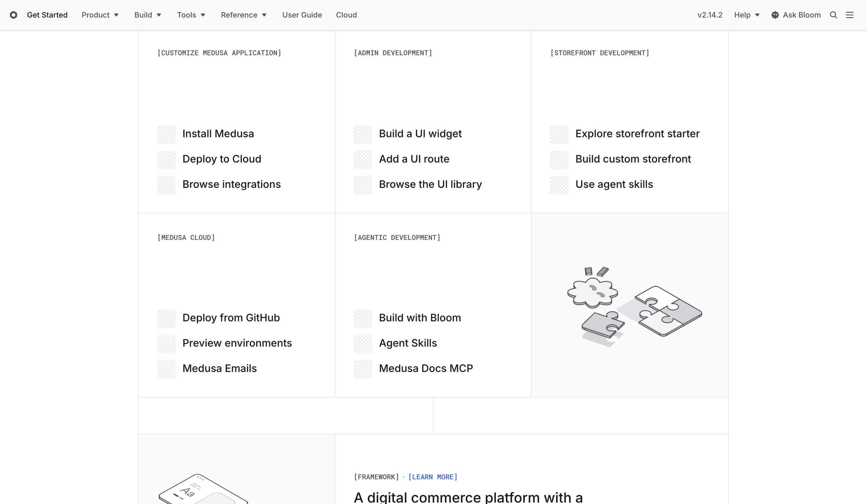Click the Medusa logo icon
This screenshot has height=504, width=867.
pyautogui.click(x=13, y=15)
